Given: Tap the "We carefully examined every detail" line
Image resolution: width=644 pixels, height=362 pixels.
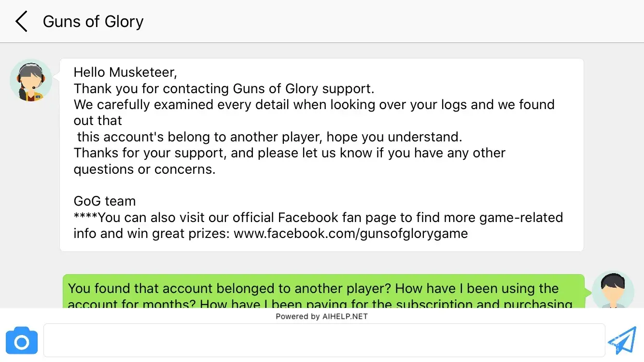Looking at the screenshot, I should [314, 105].
